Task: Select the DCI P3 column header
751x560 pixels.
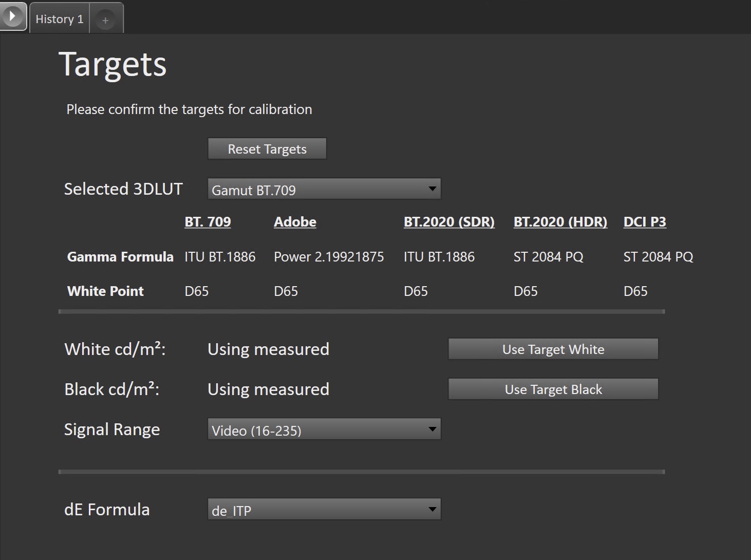Action: click(x=644, y=222)
